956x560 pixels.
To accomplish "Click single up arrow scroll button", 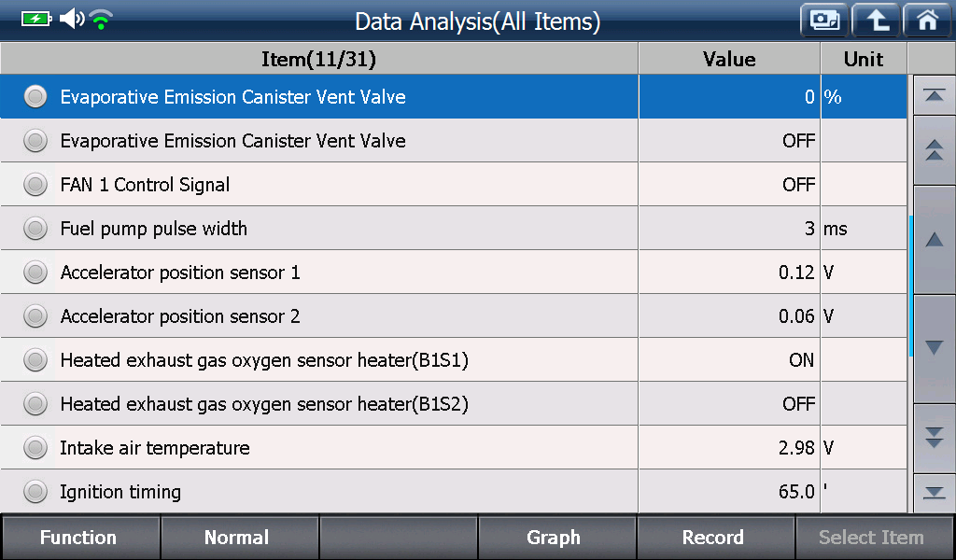I will pyautogui.click(x=934, y=240).
